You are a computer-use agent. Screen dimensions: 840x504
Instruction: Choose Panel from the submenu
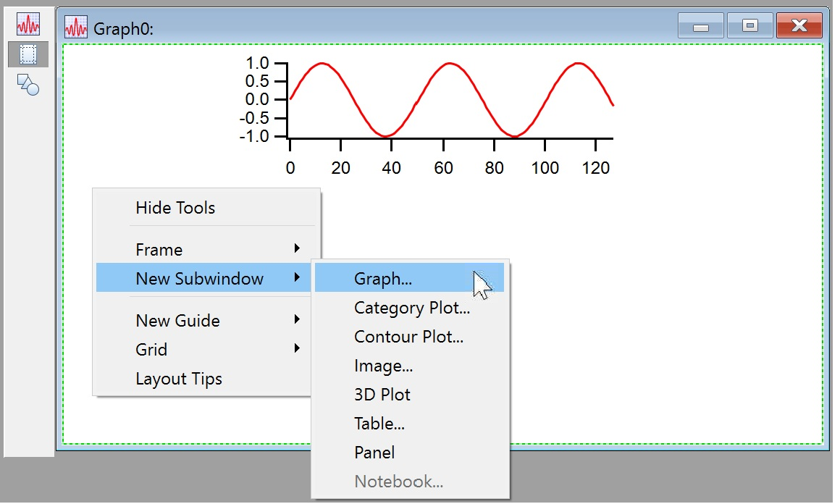pos(374,453)
